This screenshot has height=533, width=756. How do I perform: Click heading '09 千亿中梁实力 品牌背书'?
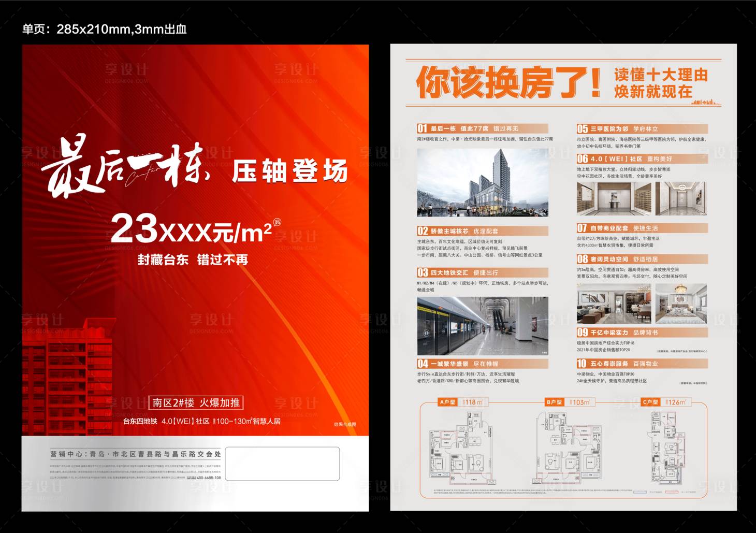click(x=642, y=333)
